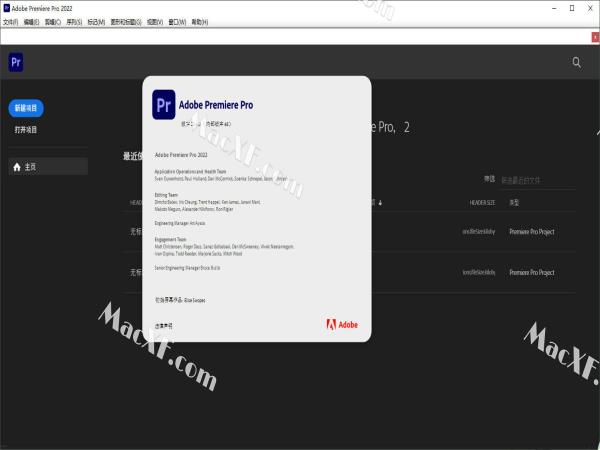Click the 打开项目 button
This screenshot has height=450, width=600.
26,130
